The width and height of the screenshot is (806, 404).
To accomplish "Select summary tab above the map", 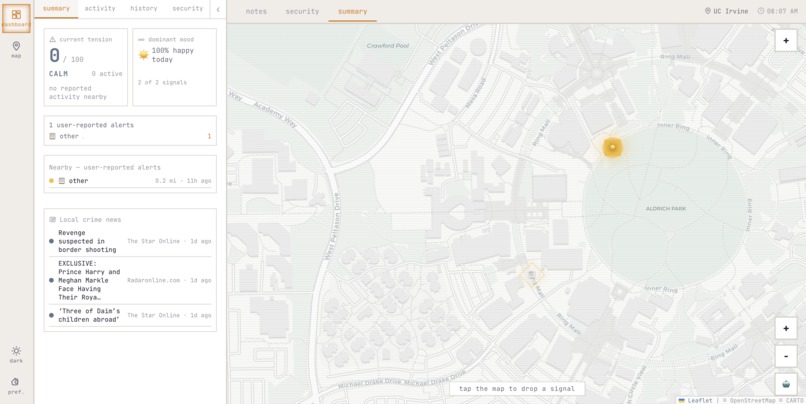I will tap(353, 11).
